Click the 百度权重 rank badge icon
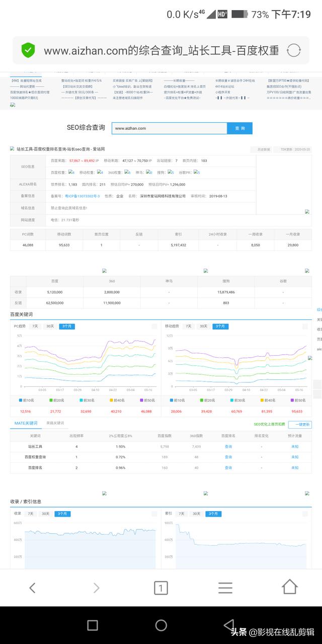Image resolution: width=322 pixels, height=644 pixels. click(x=72, y=172)
